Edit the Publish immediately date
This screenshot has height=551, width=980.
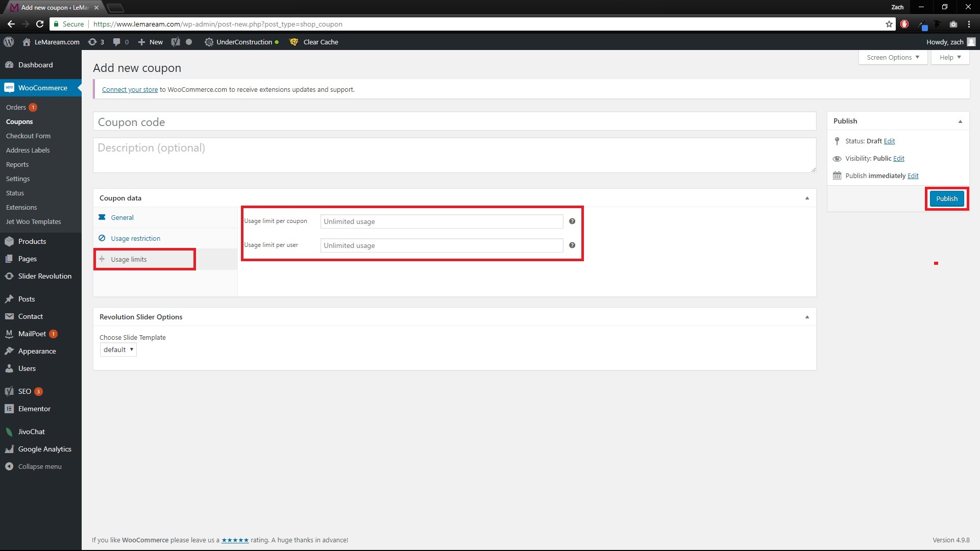[913, 176]
